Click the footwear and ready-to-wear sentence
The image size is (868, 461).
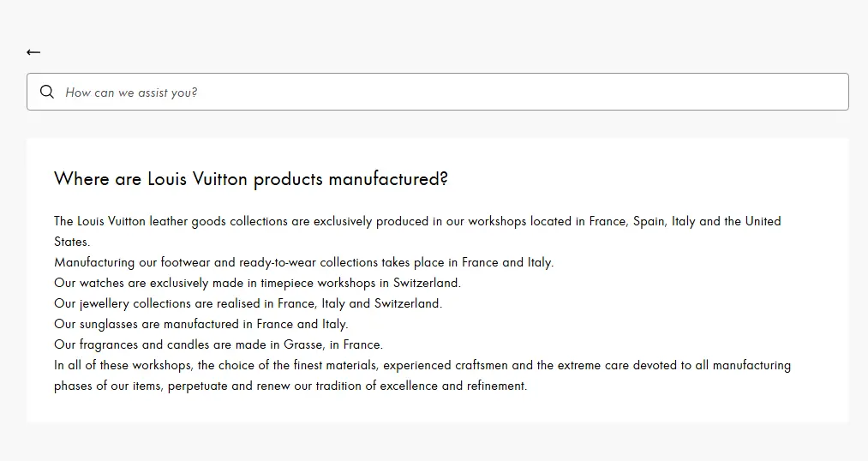click(x=303, y=262)
